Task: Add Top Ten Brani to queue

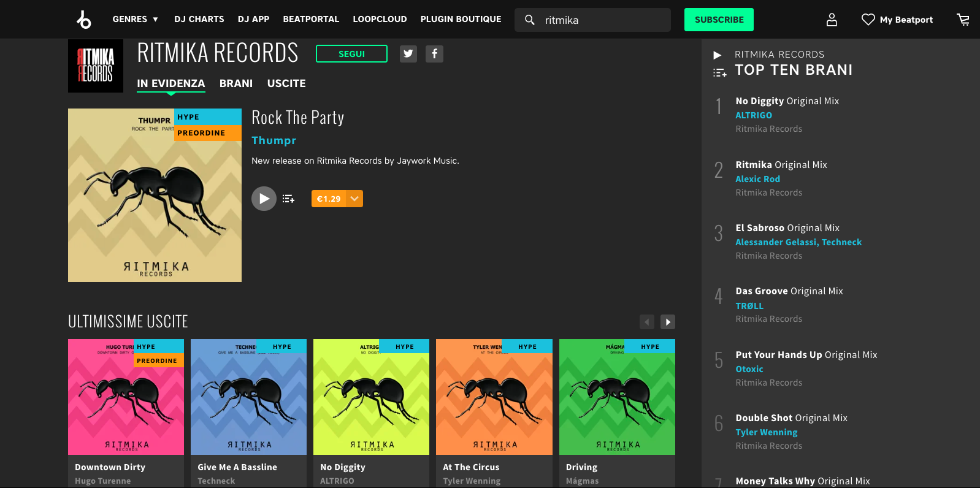Action: point(719,72)
